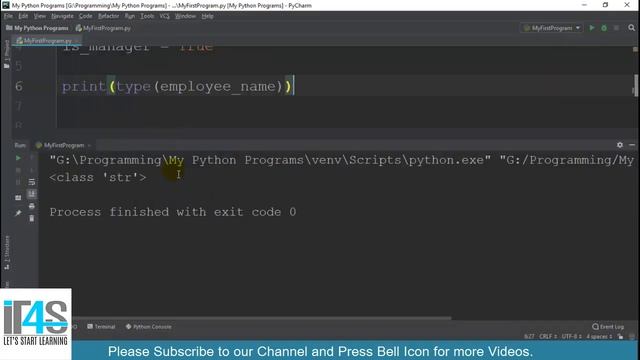Open the Refactor menu
Image resolution: width=640 pixels, height=360 pixels.
click(108, 16)
